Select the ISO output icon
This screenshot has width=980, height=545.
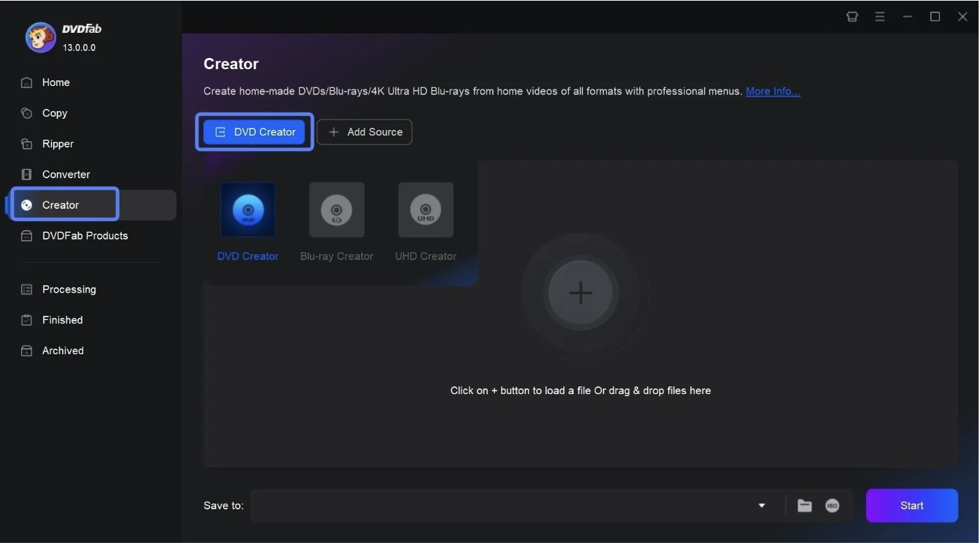click(832, 506)
